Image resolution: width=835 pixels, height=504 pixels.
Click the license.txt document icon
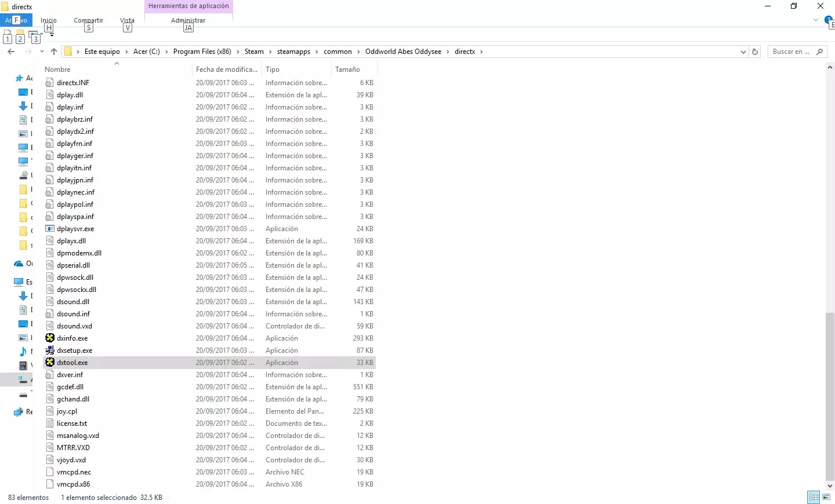(50, 423)
